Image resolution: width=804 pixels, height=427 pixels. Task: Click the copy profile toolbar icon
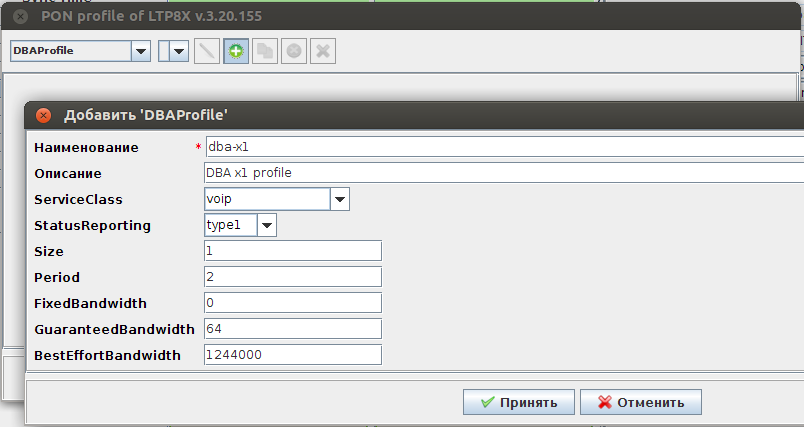tap(265, 51)
